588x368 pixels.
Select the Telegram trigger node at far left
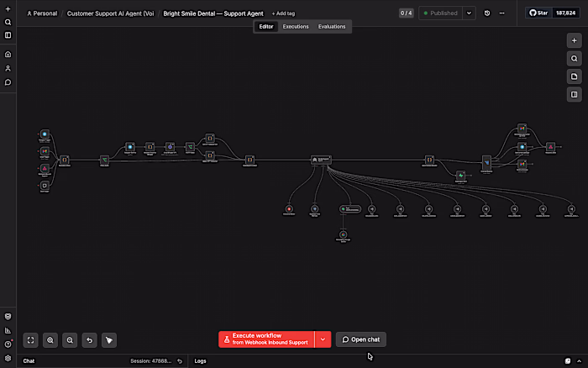coord(45,134)
